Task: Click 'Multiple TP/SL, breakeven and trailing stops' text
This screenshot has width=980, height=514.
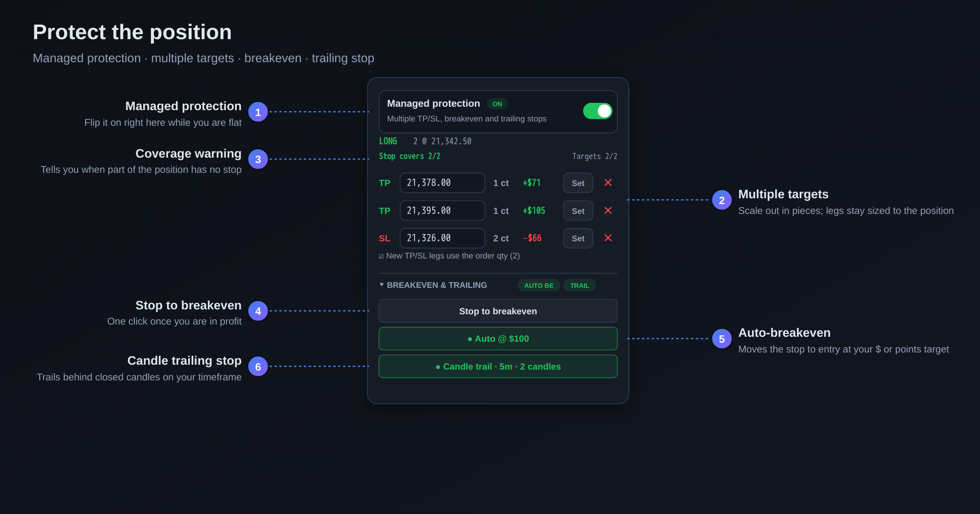Action: coord(467,118)
